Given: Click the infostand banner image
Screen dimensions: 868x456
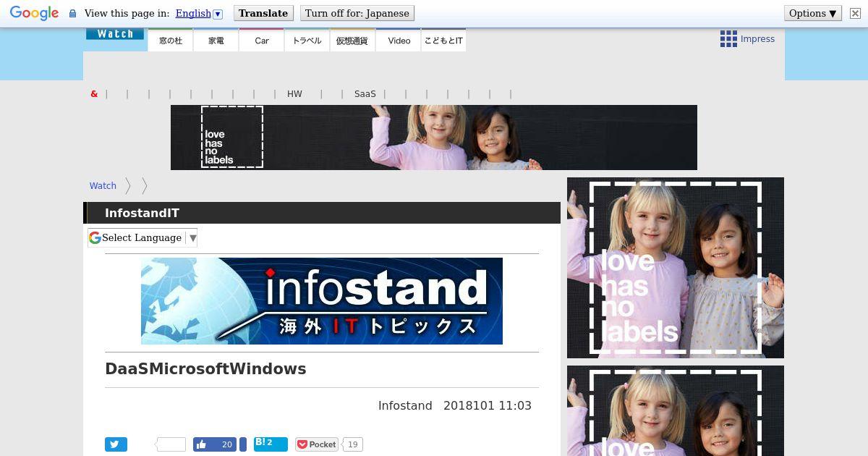Looking at the screenshot, I should (322, 301).
